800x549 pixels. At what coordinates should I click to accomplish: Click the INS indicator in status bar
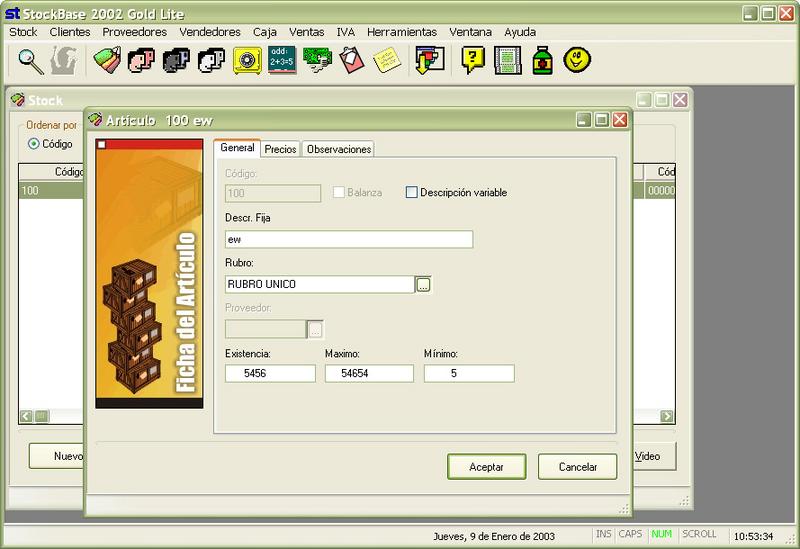click(x=604, y=534)
